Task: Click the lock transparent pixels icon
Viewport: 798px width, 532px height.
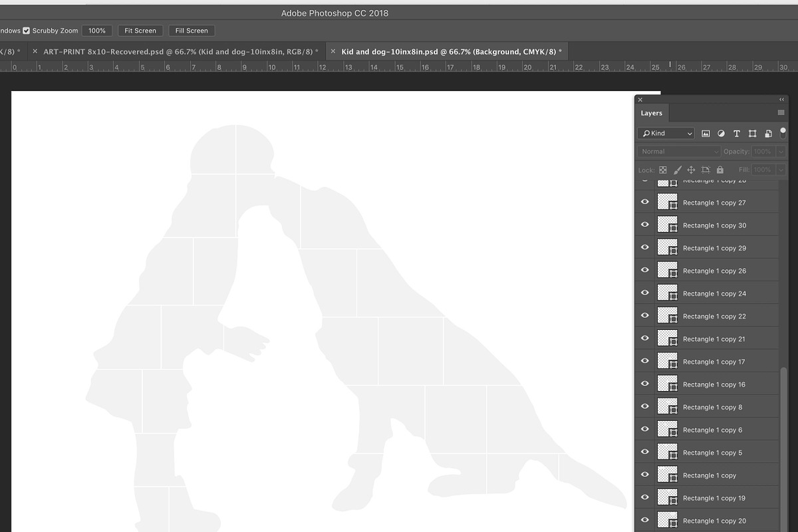Action: tap(663, 170)
